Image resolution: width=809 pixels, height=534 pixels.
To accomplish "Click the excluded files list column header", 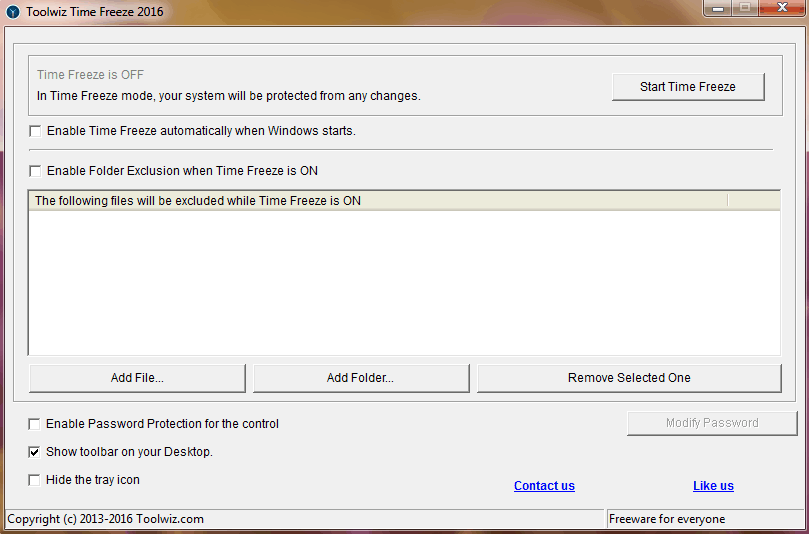I will pos(378,201).
